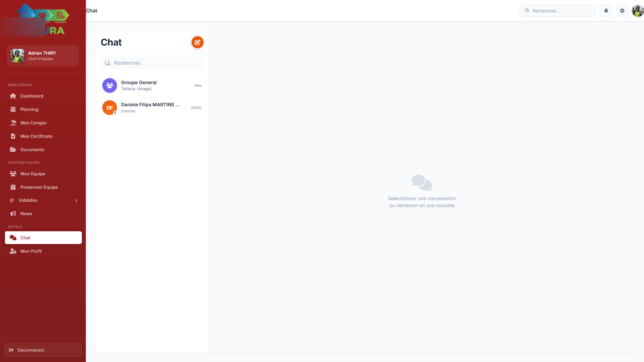Open the Planning menu item

point(30,110)
